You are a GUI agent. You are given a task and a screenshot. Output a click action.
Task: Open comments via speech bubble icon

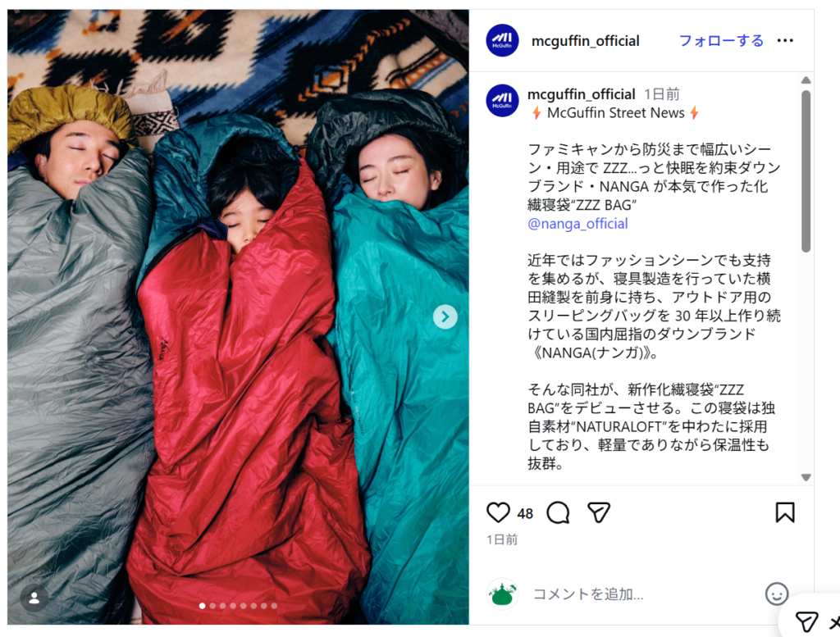coord(558,512)
